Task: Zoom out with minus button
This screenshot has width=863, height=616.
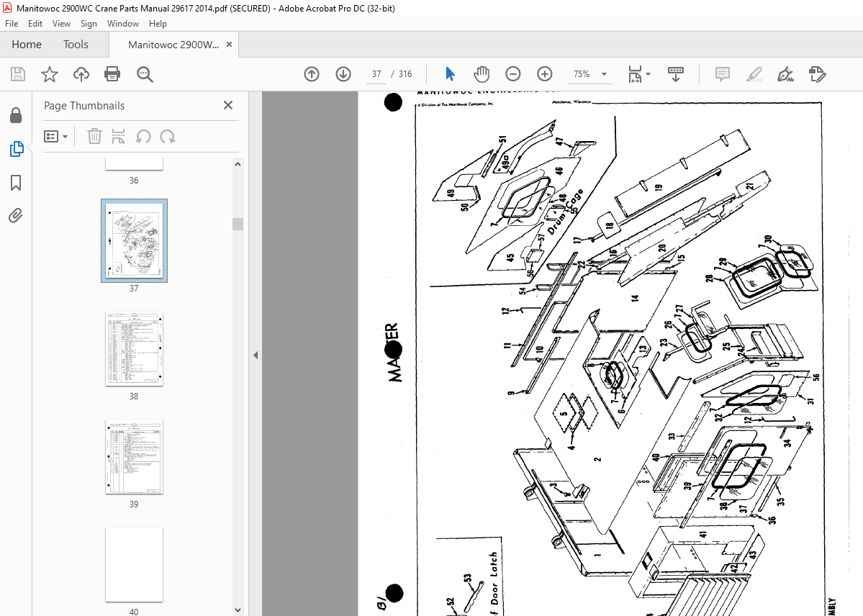Action: pos(513,74)
